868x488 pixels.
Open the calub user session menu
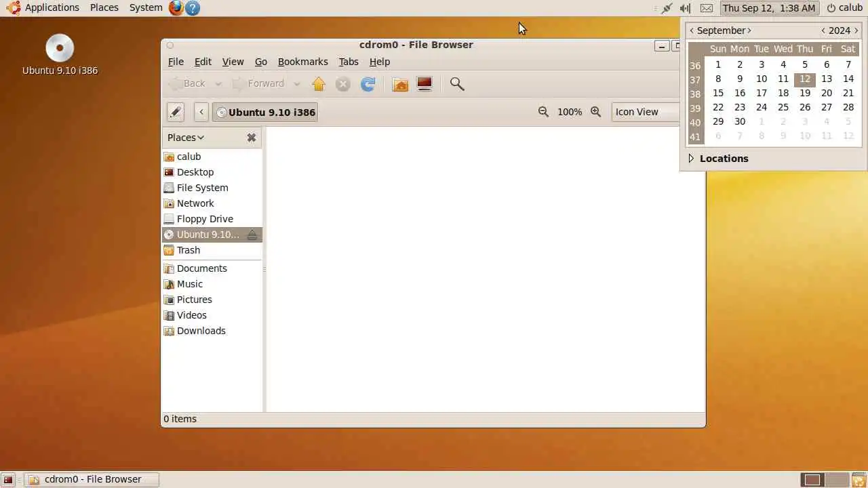(844, 8)
